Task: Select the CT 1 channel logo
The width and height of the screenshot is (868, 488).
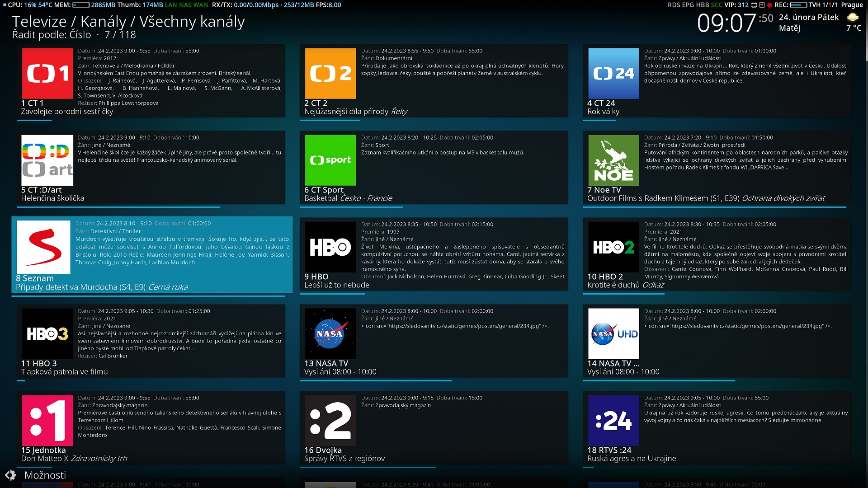Action: coord(47,74)
